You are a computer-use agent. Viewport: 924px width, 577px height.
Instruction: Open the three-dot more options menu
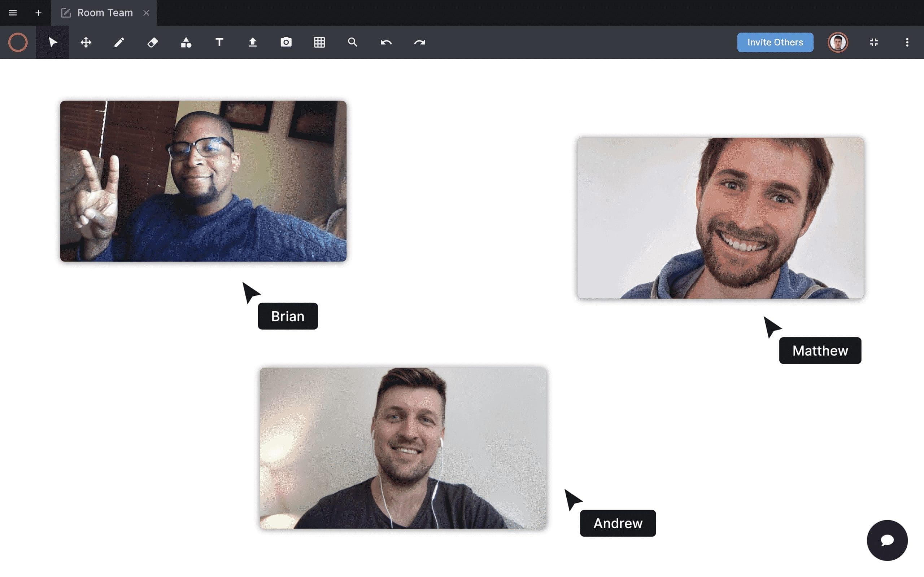pyautogui.click(x=907, y=42)
